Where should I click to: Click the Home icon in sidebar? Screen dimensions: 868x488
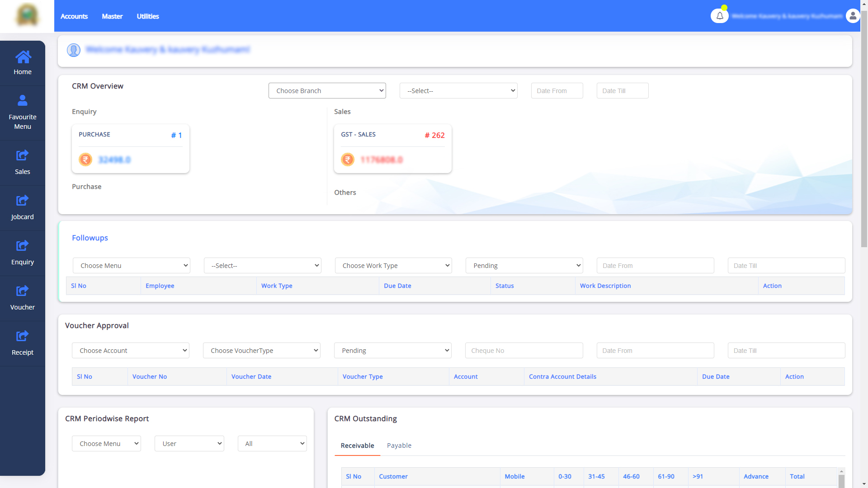tap(23, 57)
